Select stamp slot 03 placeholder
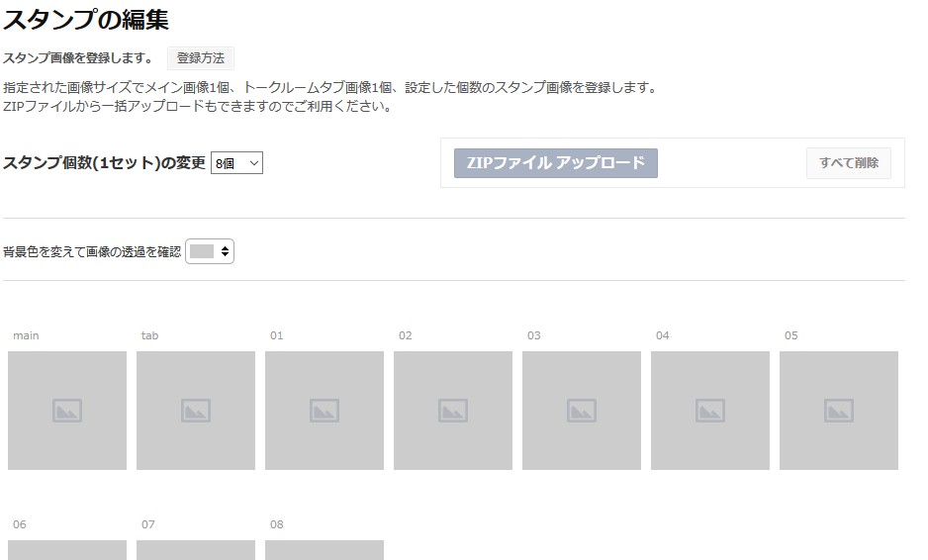This screenshot has height=560, width=928. pyautogui.click(x=582, y=411)
